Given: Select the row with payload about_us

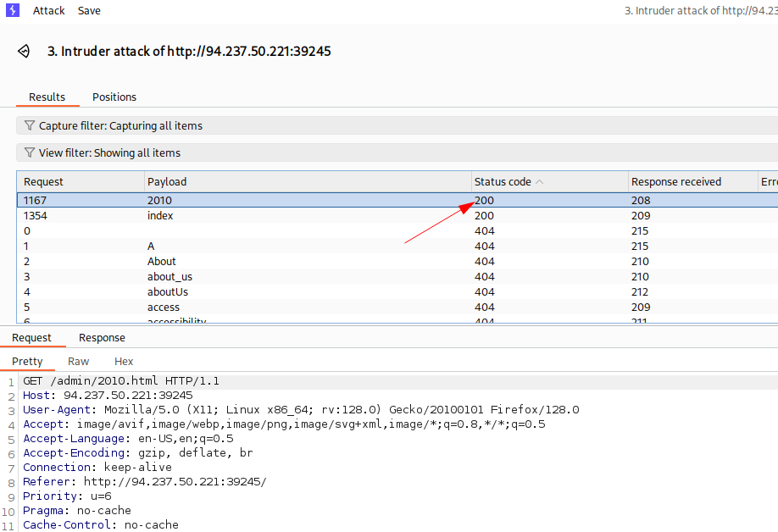Looking at the screenshot, I should 168,277.
